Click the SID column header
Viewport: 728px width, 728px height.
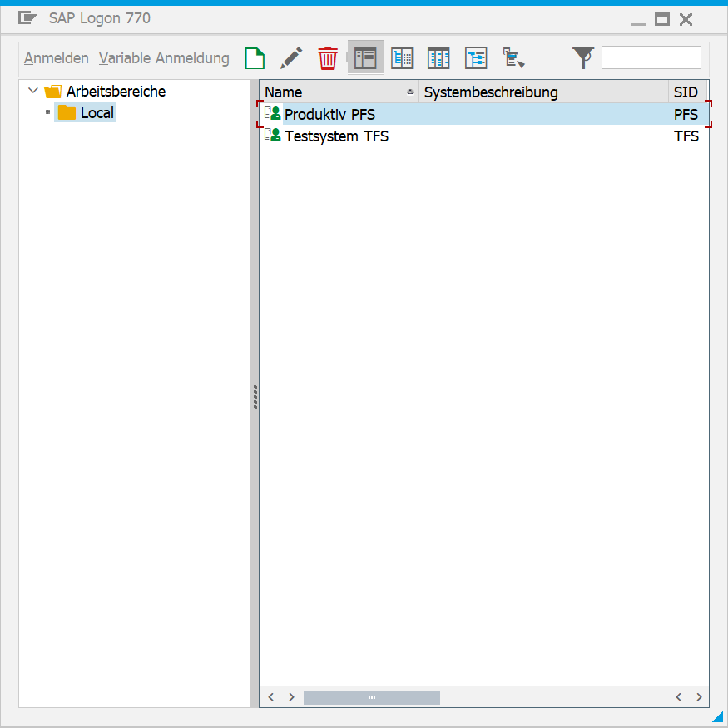pyautogui.click(x=686, y=92)
